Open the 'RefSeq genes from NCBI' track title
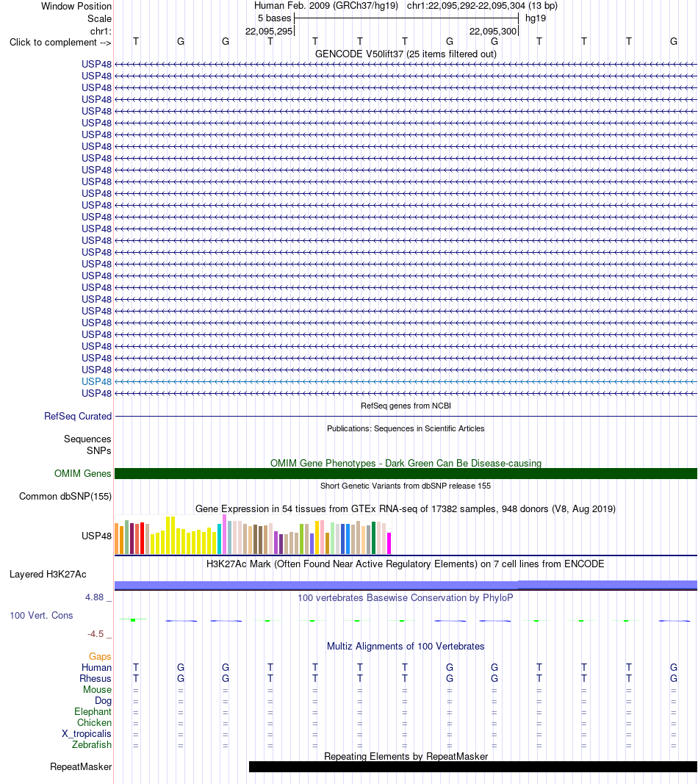The image size is (698, 784). pyautogui.click(x=406, y=406)
